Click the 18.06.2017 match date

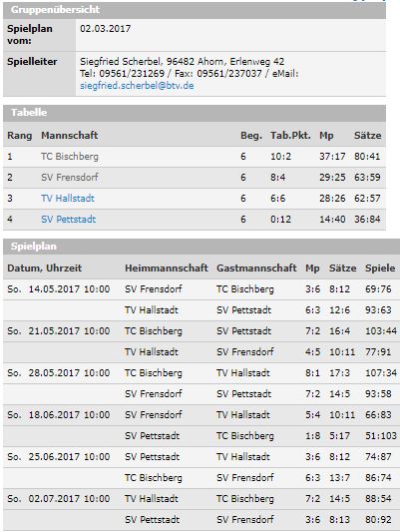(x=56, y=415)
